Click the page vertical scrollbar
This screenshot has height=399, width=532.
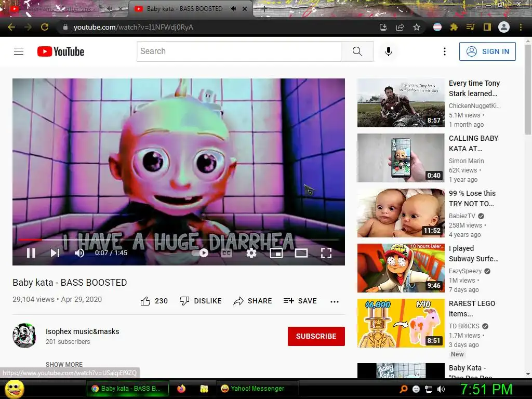pos(528,89)
